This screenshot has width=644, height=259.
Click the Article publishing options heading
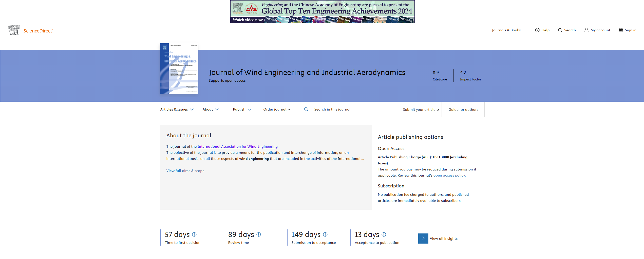click(410, 137)
